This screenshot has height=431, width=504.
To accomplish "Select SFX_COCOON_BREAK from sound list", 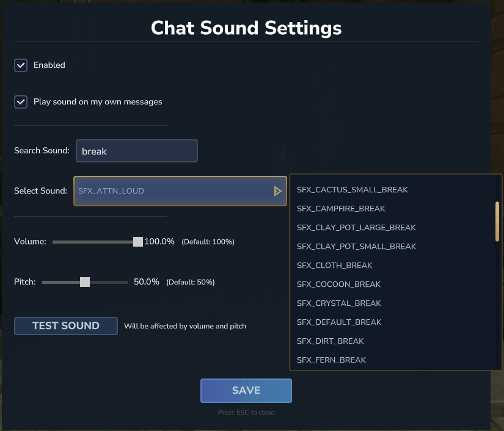I will click(x=338, y=284).
